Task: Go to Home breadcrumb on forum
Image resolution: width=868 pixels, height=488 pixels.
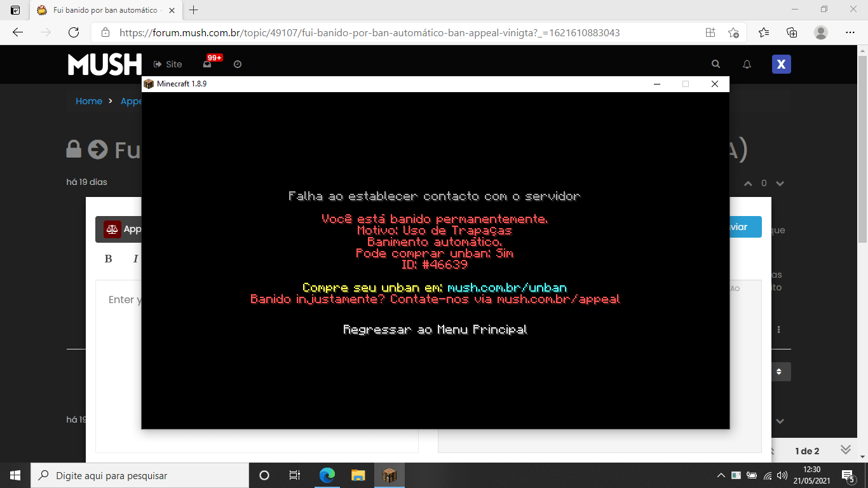Action: pyautogui.click(x=89, y=101)
